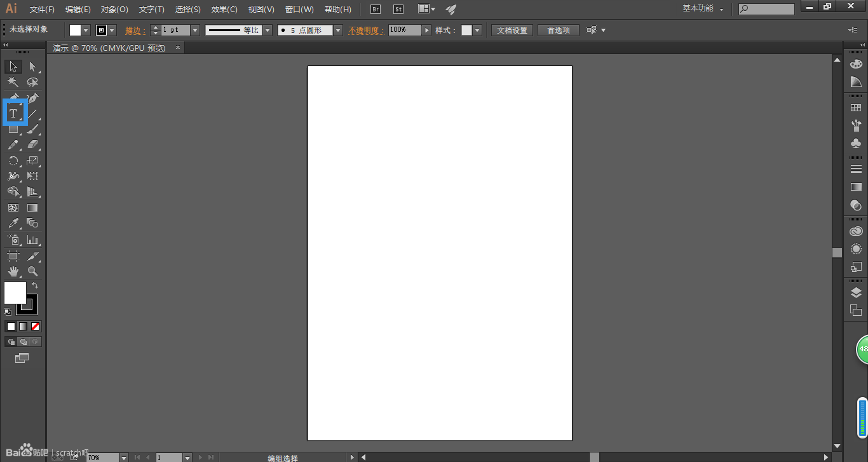The image size is (868, 462).
Task: Select the Eraser tool
Action: click(32, 145)
